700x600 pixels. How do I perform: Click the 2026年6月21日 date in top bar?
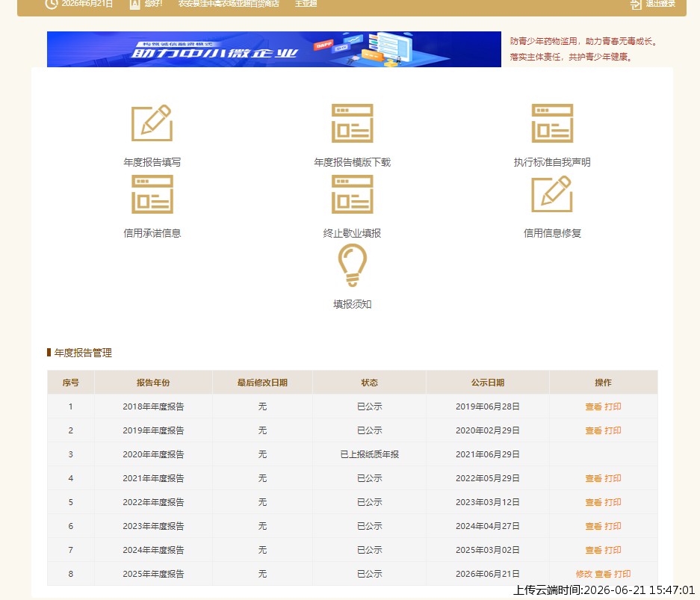[87, 4]
